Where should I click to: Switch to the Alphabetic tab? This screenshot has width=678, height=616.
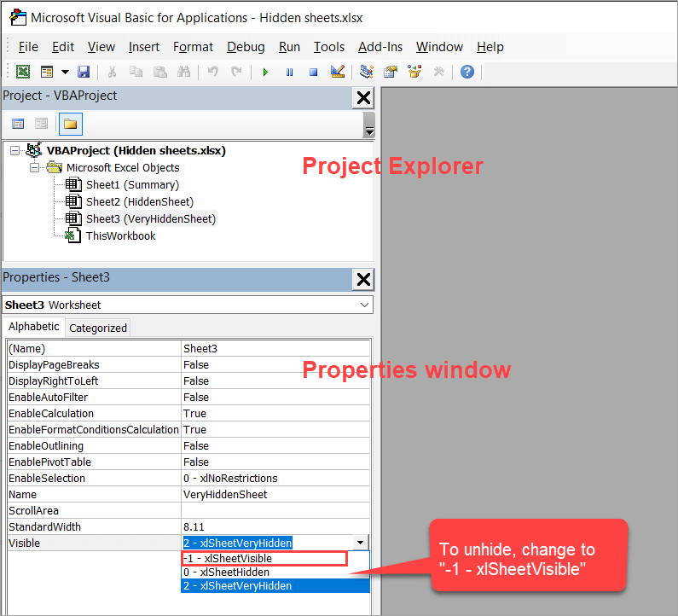(34, 327)
